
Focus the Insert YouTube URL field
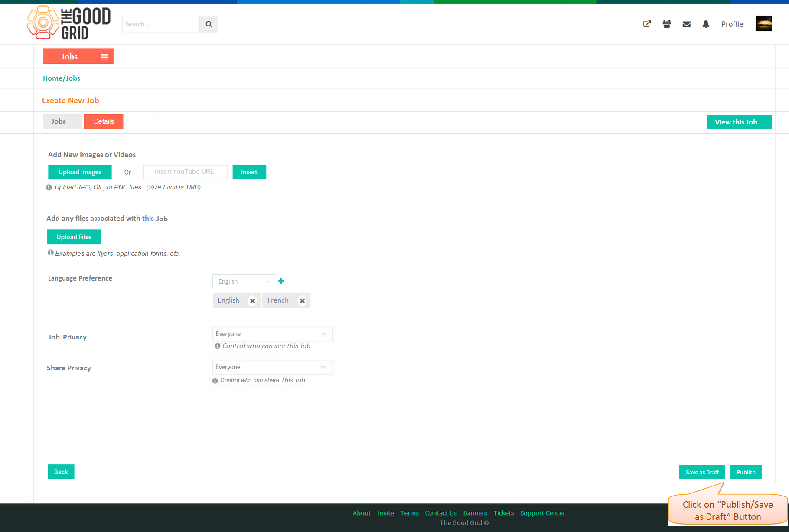tap(186, 172)
